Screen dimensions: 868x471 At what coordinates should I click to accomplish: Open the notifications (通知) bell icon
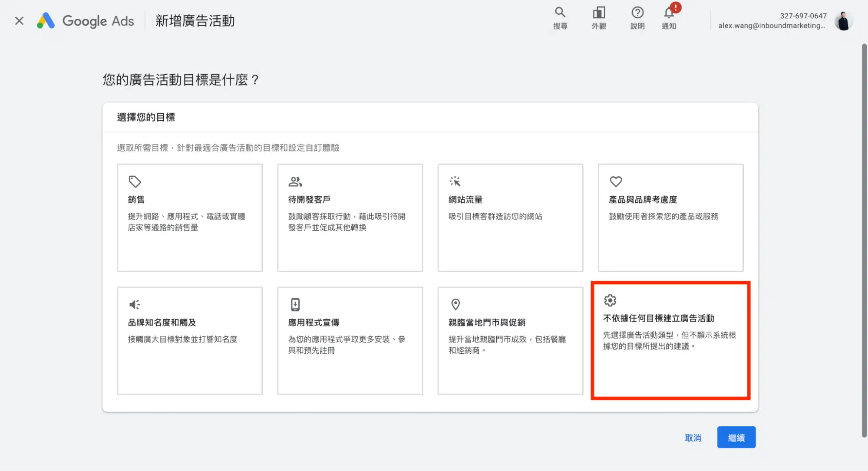pos(669,13)
